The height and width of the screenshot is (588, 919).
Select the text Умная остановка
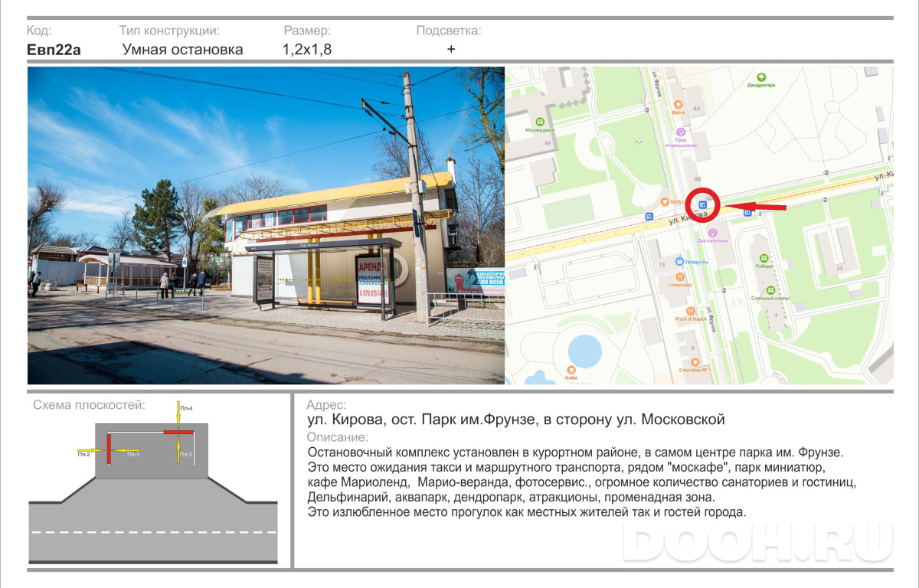(x=182, y=50)
